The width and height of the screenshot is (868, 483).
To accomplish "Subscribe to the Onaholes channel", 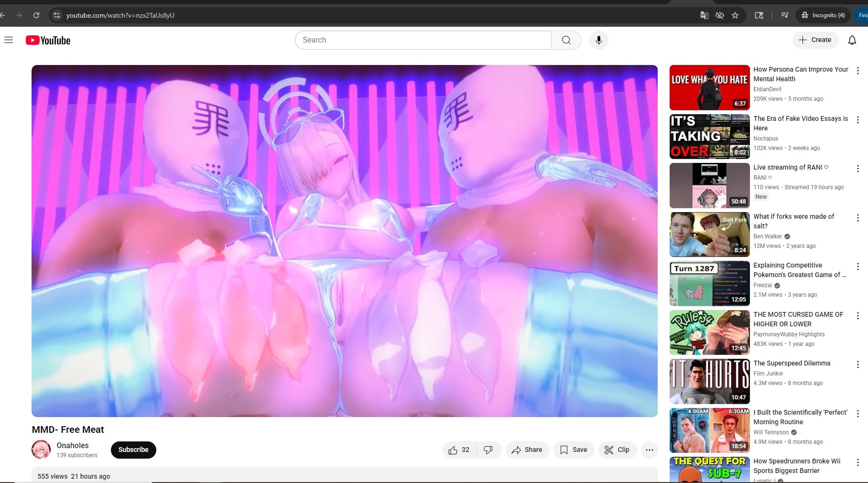I will point(133,450).
